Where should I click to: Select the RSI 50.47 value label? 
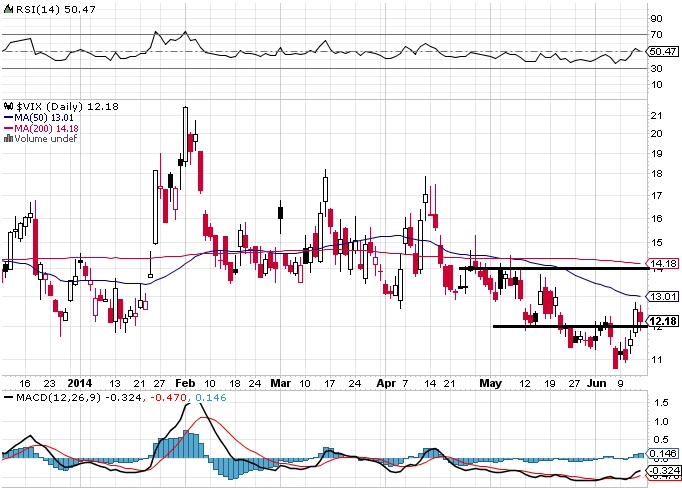[x=662, y=51]
